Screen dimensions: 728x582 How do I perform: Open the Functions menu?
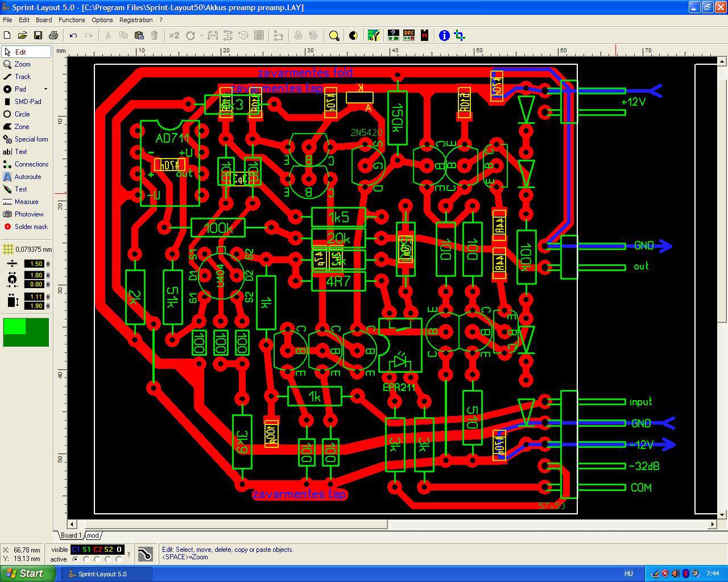coord(72,20)
